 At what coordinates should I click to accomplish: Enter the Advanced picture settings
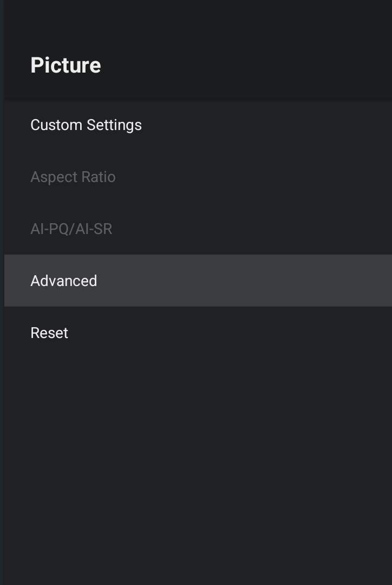(64, 281)
